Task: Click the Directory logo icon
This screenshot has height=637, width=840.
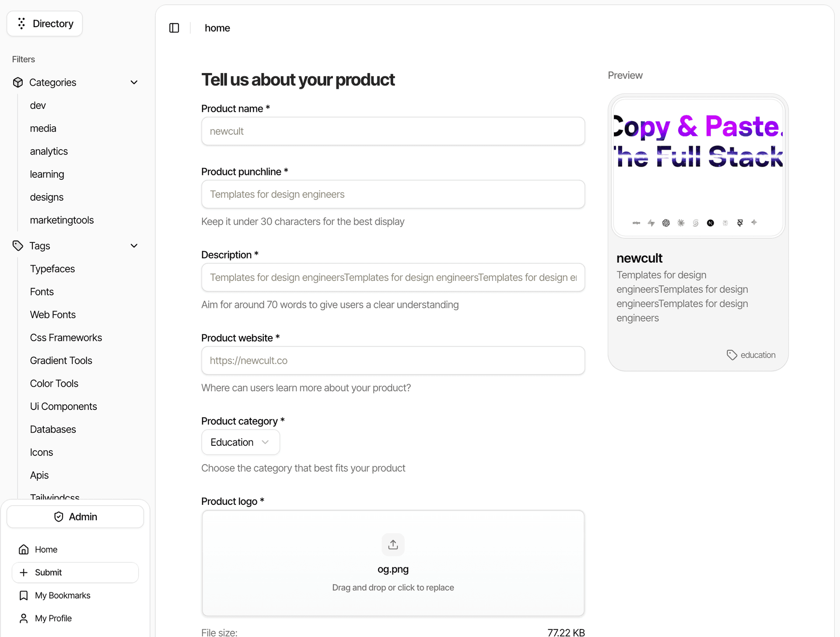Action: 21,24
